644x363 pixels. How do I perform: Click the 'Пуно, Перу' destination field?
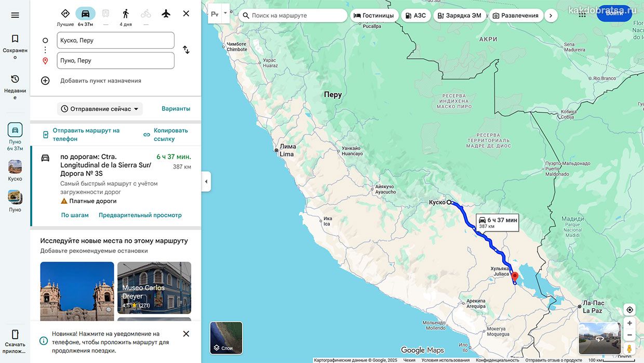[115, 60]
